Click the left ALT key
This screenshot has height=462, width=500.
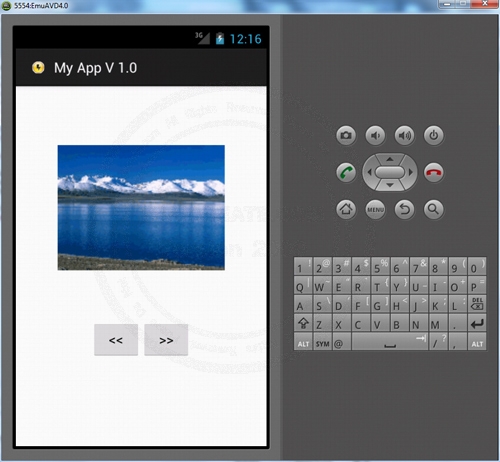coord(303,342)
